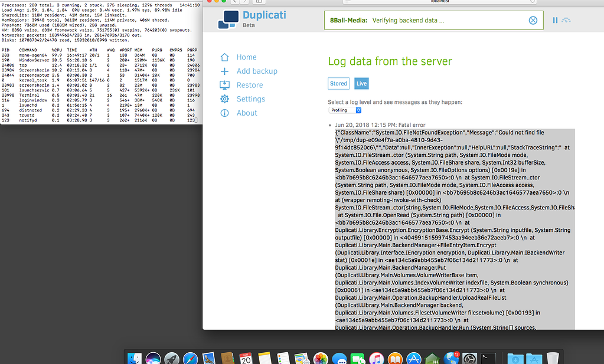This screenshot has width=604, height=364.
Task: Open Safari from the Dock
Action: pyautogui.click(x=190, y=358)
